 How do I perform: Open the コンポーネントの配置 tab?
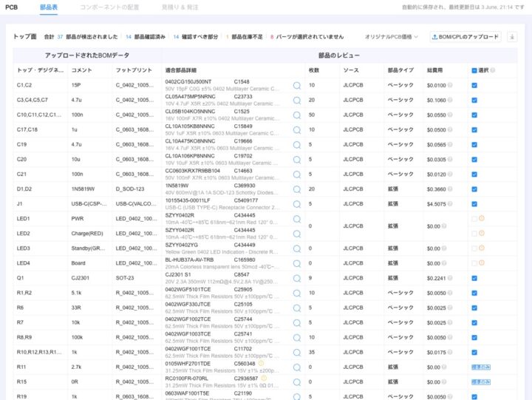pos(109,6)
